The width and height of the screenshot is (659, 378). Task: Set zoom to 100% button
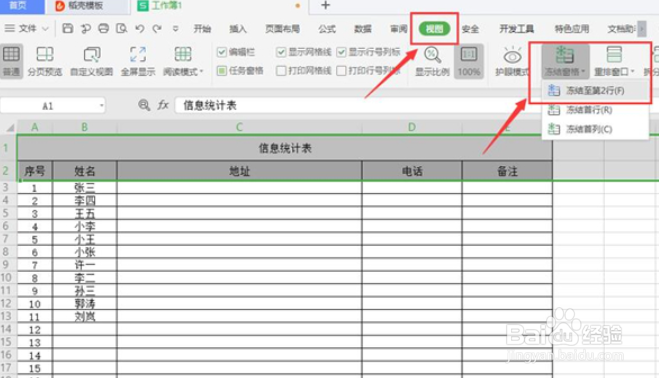click(x=469, y=61)
